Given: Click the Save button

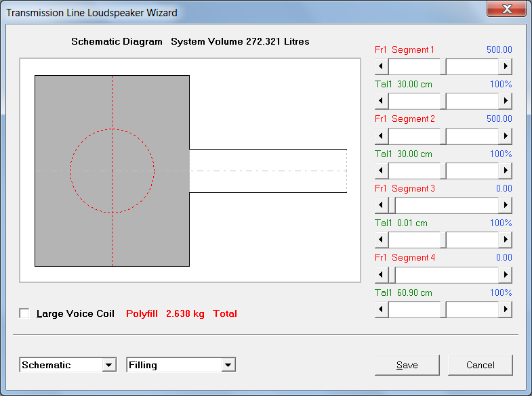Looking at the screenshot, I should [x=407, y=365].
